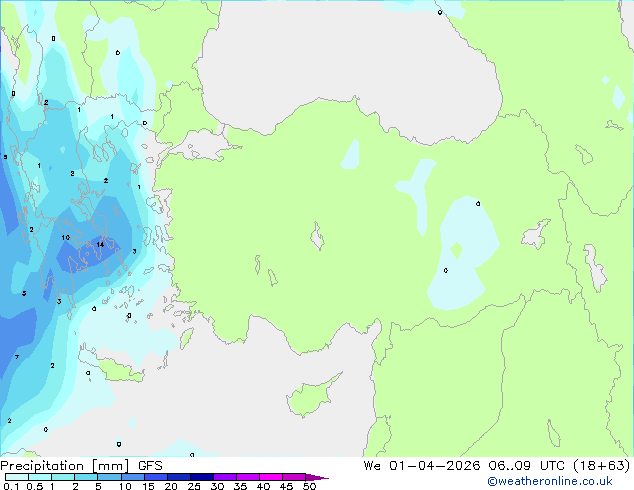Click the '14' precipitation value on the map

(100, 244)
